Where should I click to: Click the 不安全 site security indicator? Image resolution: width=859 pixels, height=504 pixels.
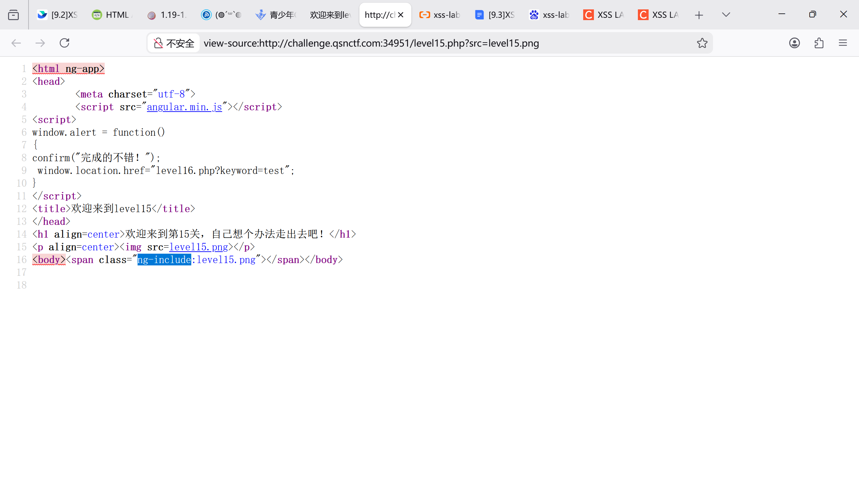tap(174, 43)
